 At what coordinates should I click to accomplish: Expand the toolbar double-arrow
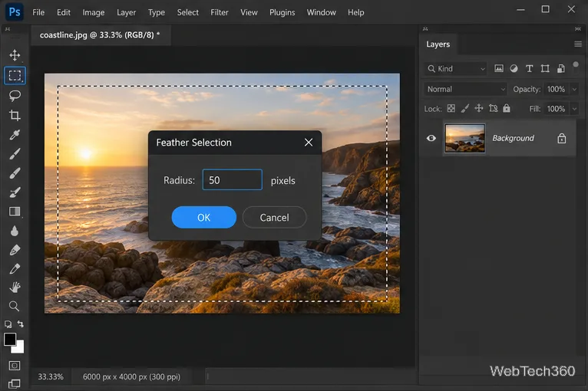(8, 29)
